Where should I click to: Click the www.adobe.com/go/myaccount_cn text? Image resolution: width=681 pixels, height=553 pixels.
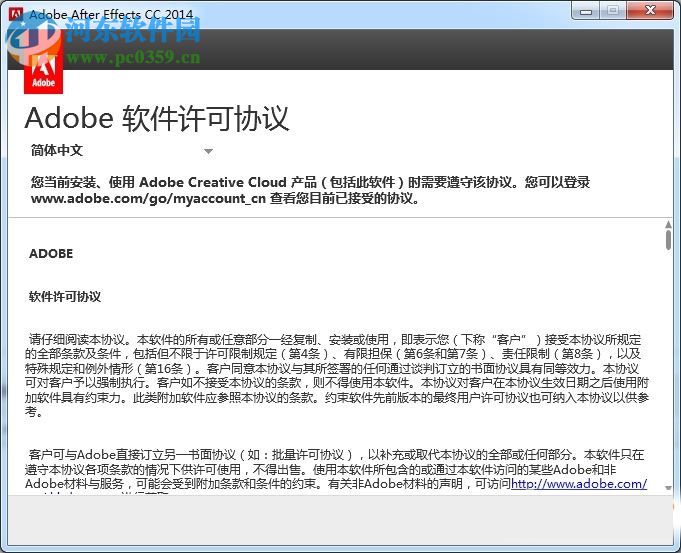tap(148, 199)
